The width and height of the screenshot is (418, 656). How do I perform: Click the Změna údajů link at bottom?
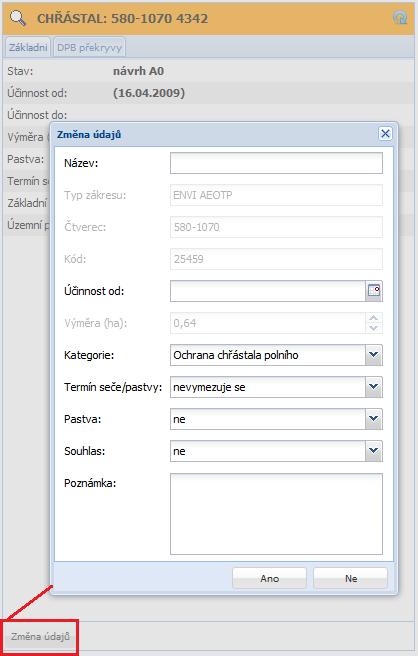pyautogui.click(x=40, y=637)
